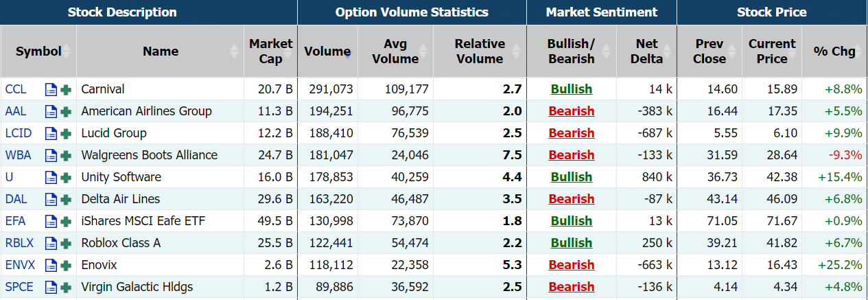
Task: Sort by Current Price column
Action: 771,51
